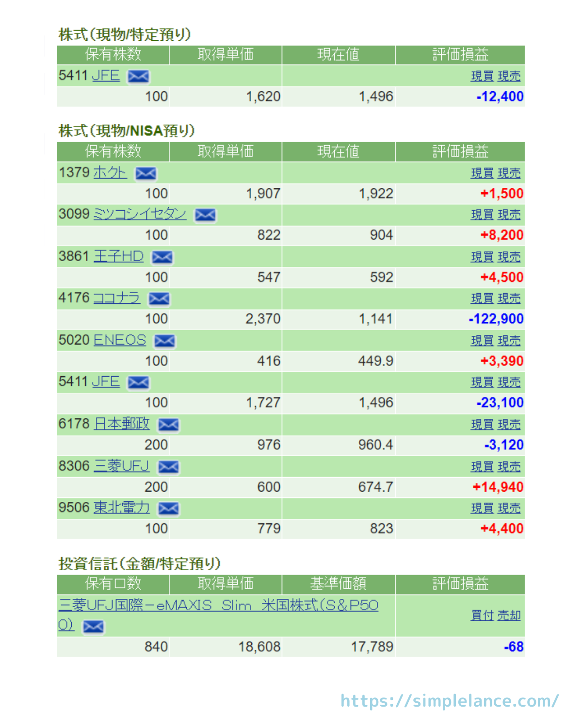The width and height of the screenshot is (582, 728).
Task: Click the envelope icon beside 東北電力
Action: pos(168,508)
